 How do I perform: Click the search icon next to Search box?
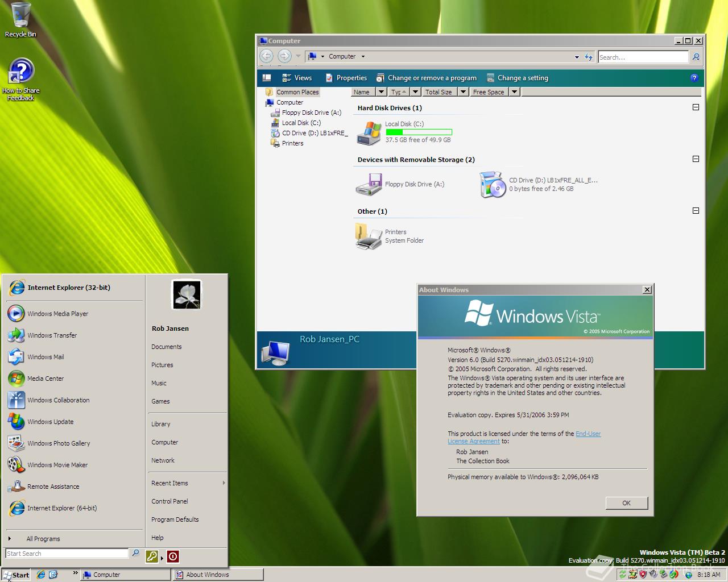coord(696,57)
